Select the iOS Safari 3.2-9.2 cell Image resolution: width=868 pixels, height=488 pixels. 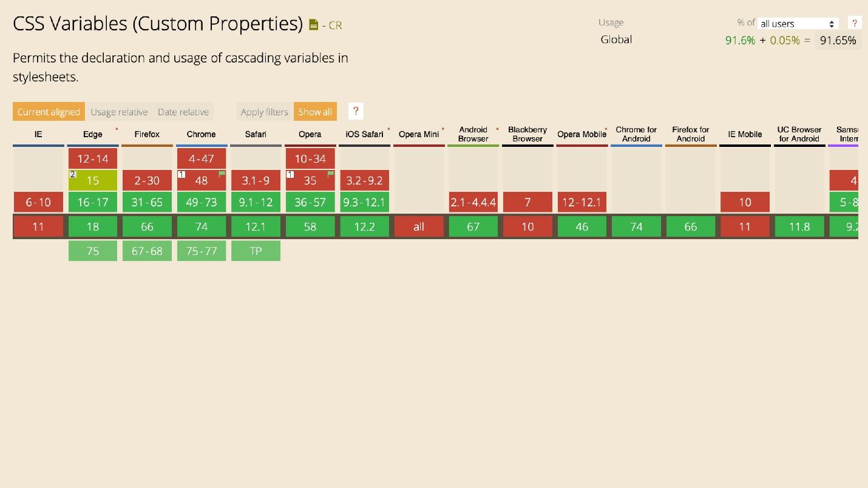[364, 180]
